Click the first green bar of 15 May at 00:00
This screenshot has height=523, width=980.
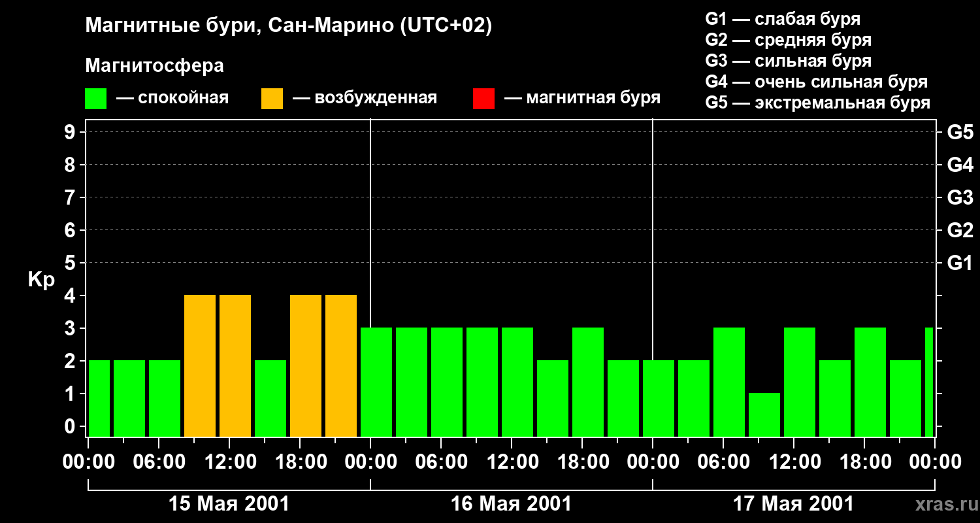[x=99, y=399]
